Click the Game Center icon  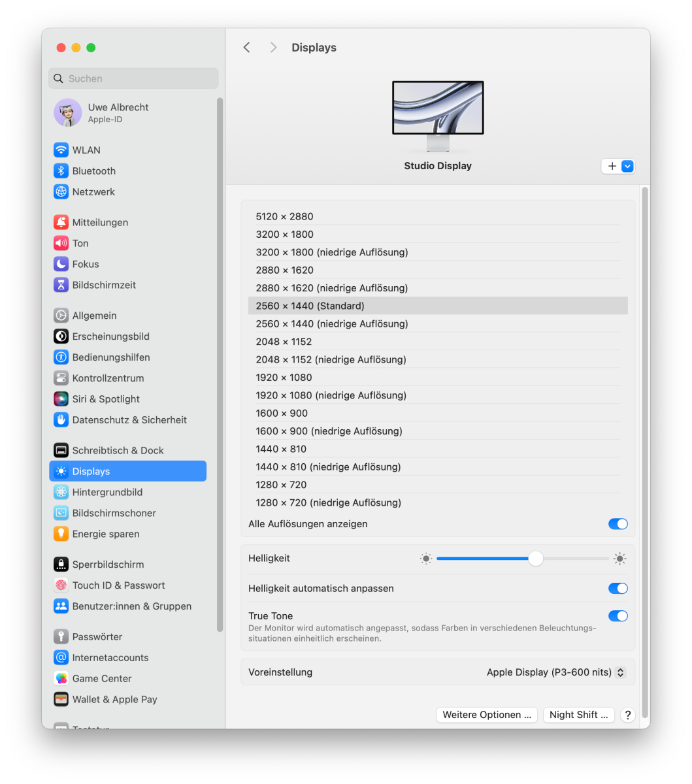(61, 679)
